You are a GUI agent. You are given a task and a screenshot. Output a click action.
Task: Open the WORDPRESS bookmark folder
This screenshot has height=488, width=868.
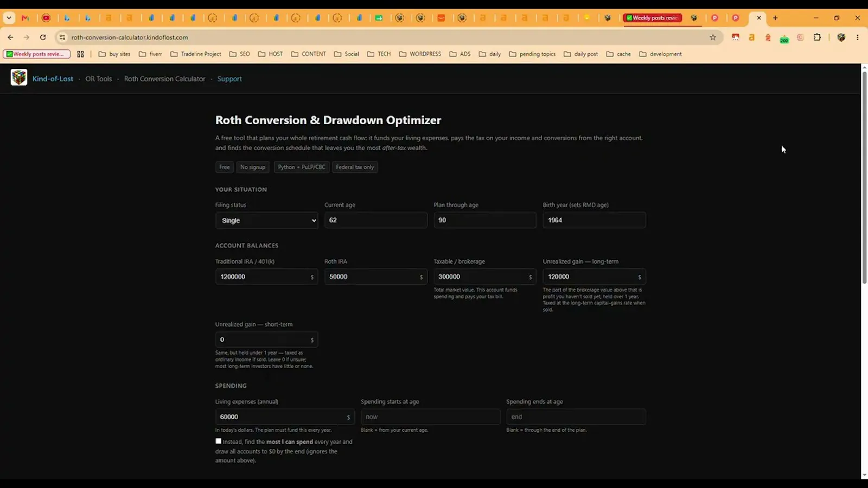[420, 54]
